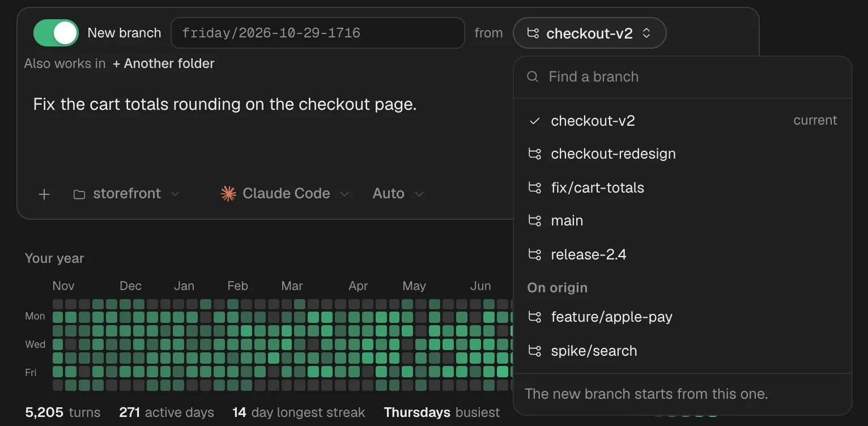The width and height of the screenshot is (868, 426).
Task: Open the Claude Code selector dropdown
Action: pos(284,194)
